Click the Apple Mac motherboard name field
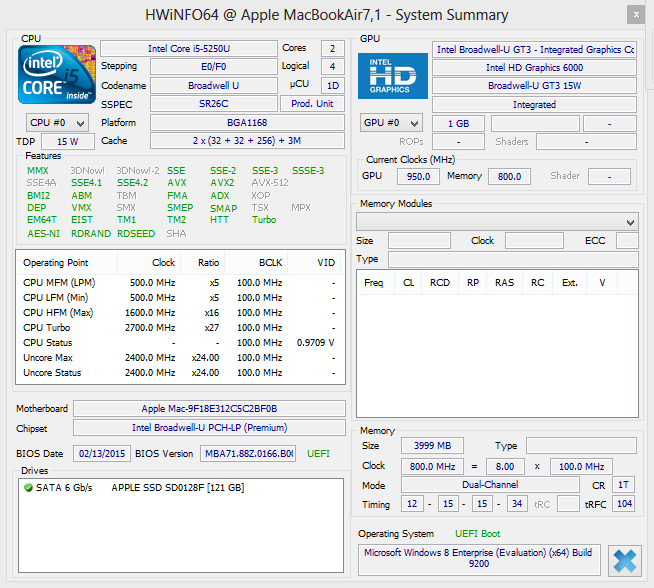 click(x=209, y=409)
